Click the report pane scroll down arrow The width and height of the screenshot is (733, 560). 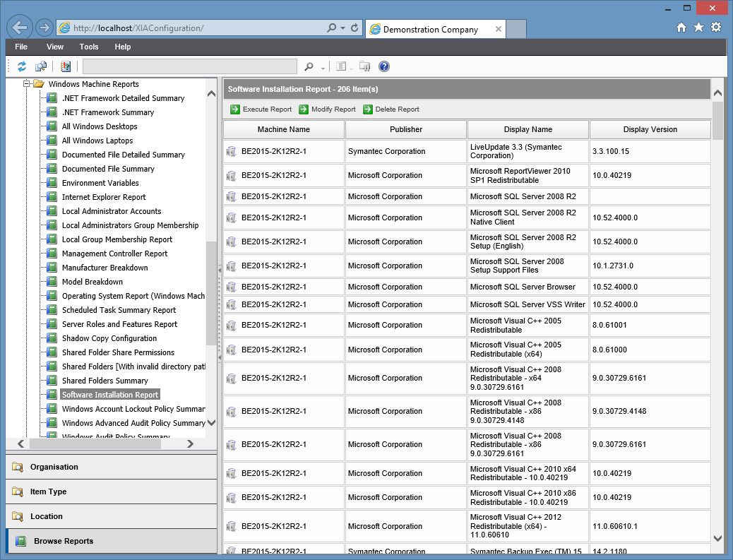[717, 539]
